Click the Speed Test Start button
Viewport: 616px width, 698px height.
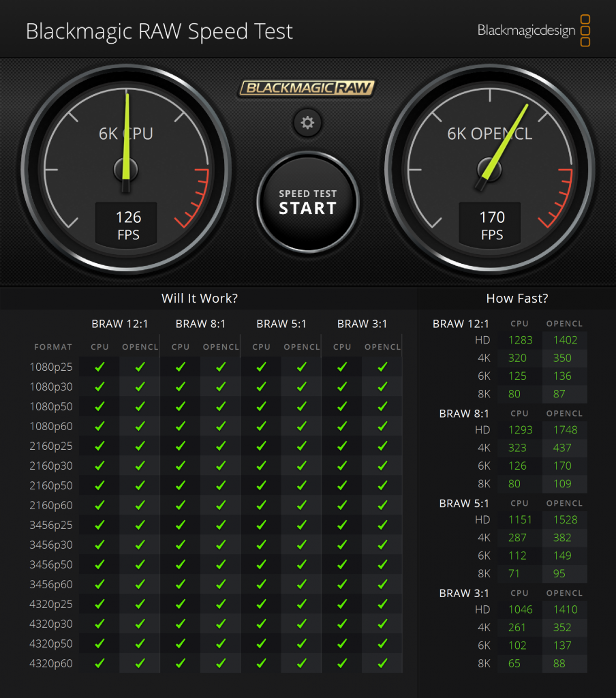[x=307, y=202]
